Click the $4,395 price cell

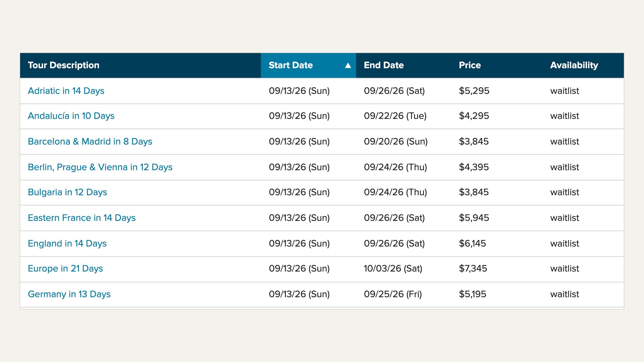pyautogui.click(x=474, y=167)
